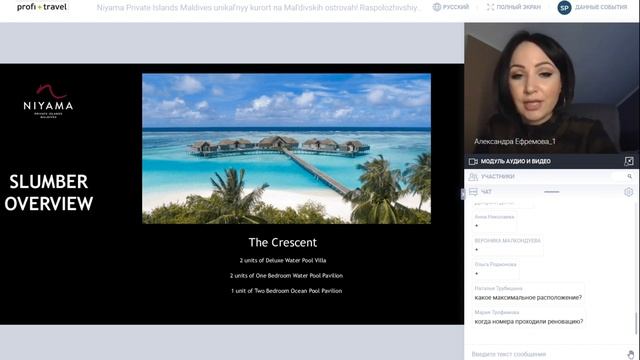640x360 pixels.
Task: Click the Ольга Родионова chat message
Action: [496, 269]
